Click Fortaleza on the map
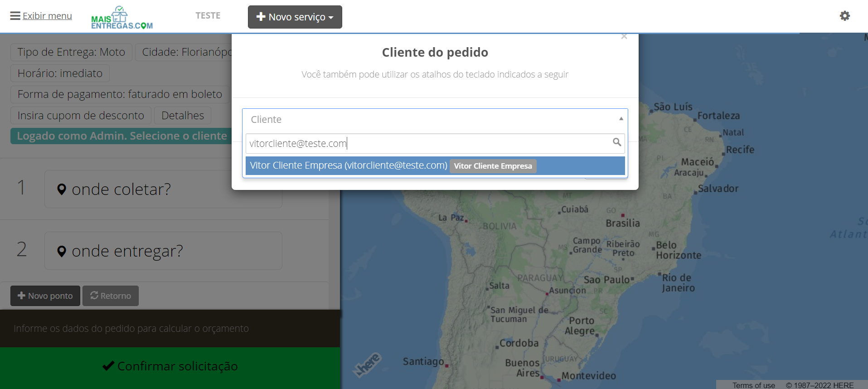This screenshot has height=389, width=868. pyautogui.click(x=718, y=116)
